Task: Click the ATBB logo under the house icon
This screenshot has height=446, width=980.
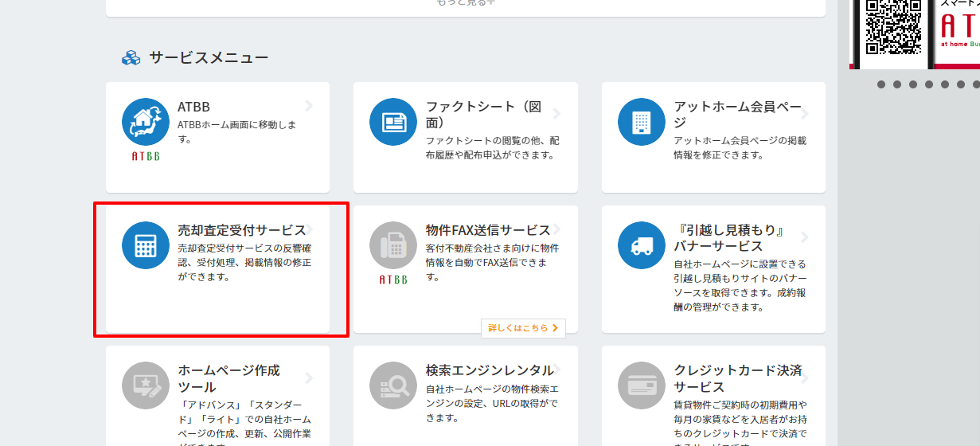Action: click(146, 156)
